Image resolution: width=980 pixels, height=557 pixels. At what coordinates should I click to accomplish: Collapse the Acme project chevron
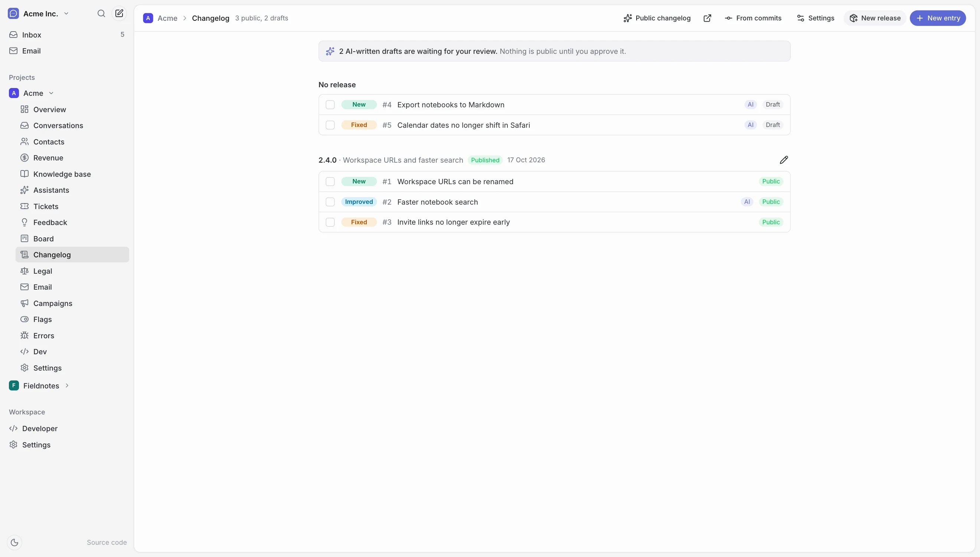point(51,93)
